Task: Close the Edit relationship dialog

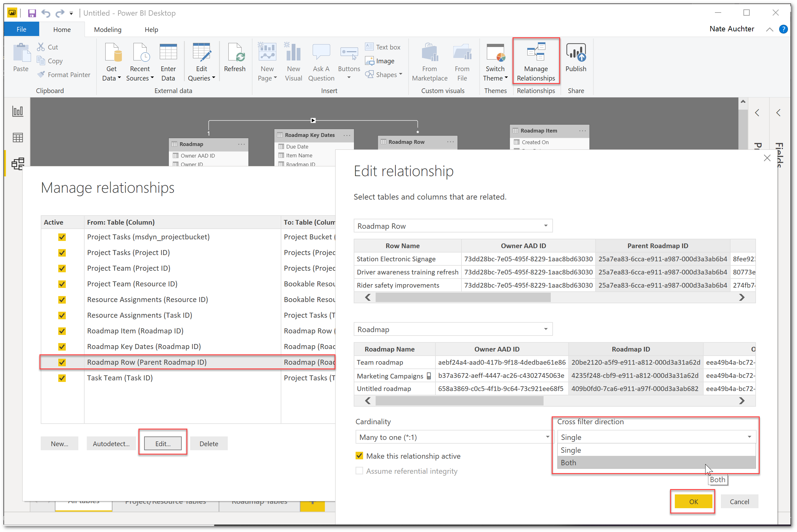Action: click(x=767, y=158)
